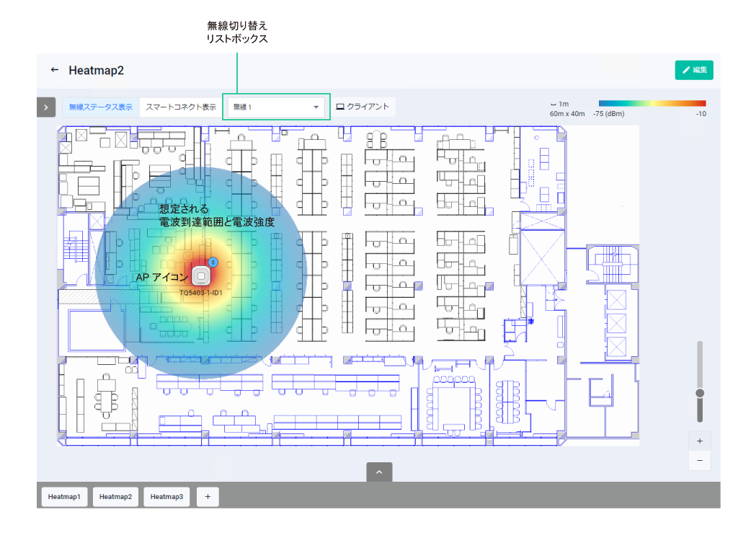Click the laptop icon beside クライアント
Viewport: 756px width, 538px height.
pyautogui.click(x=340, y=107)
